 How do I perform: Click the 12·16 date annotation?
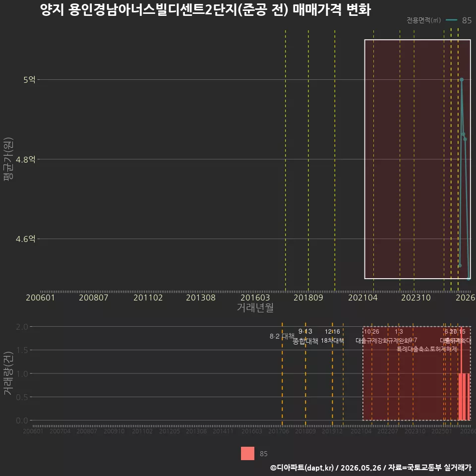pos(332,332)
